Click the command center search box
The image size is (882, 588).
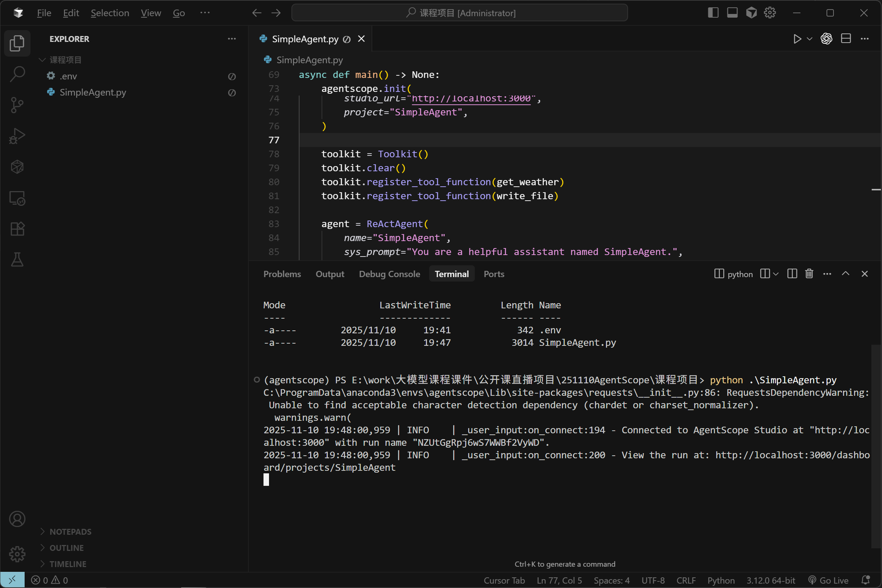(459, 13)
